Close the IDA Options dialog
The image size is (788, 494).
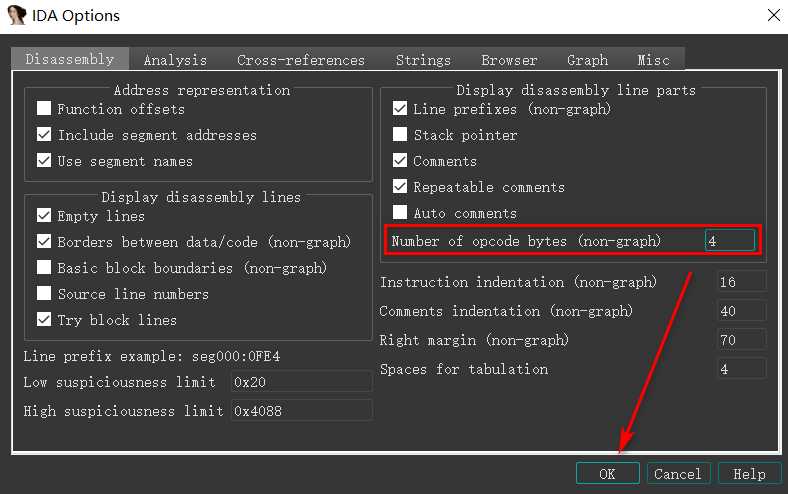[x=774, y=15]
